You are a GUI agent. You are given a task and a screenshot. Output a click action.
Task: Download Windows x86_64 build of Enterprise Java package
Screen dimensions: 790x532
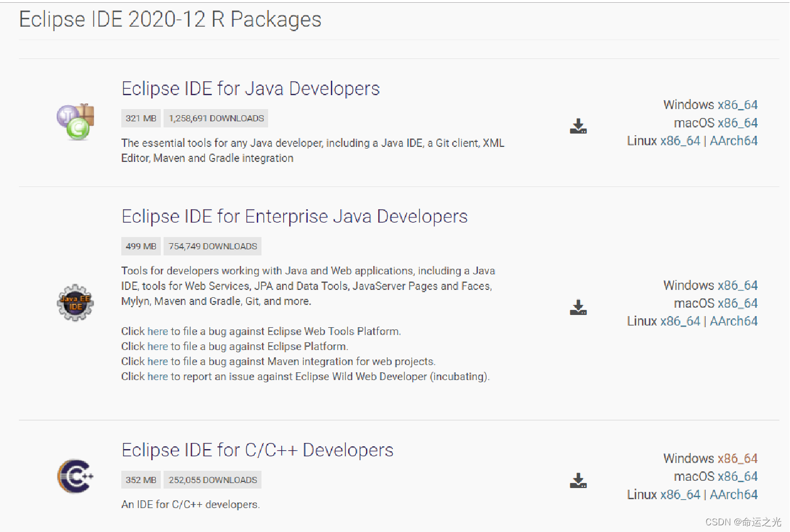click(x=737, y=285)
